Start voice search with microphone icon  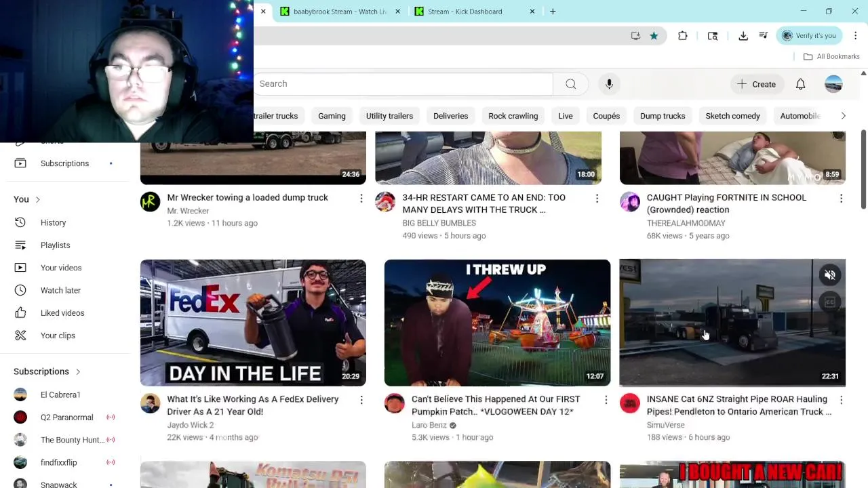pyautogui.click(x=609, y=84)
